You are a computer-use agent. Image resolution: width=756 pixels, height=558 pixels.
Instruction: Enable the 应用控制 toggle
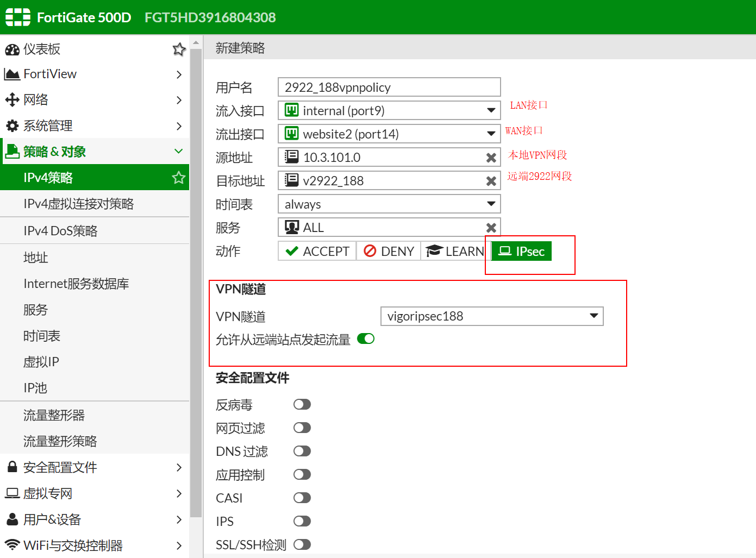coord(302,474)
